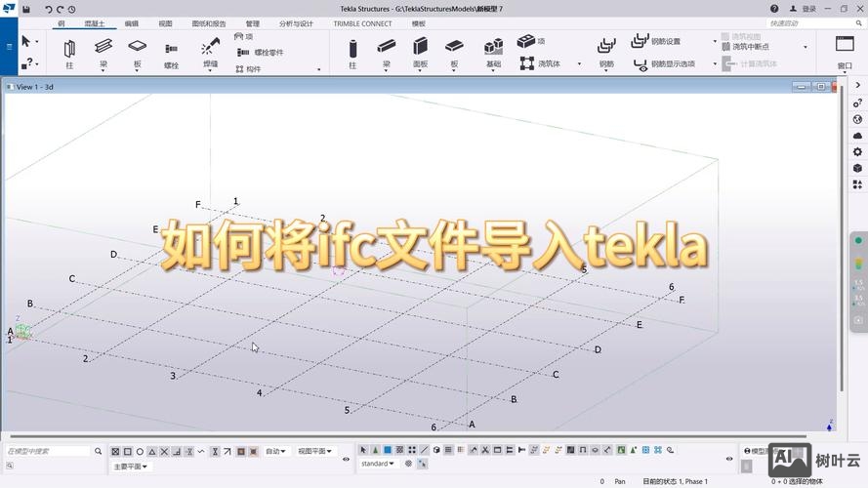Open the side pane globe icon
The width and height of the screenshot is (868, 488).
tap(858, 119)
